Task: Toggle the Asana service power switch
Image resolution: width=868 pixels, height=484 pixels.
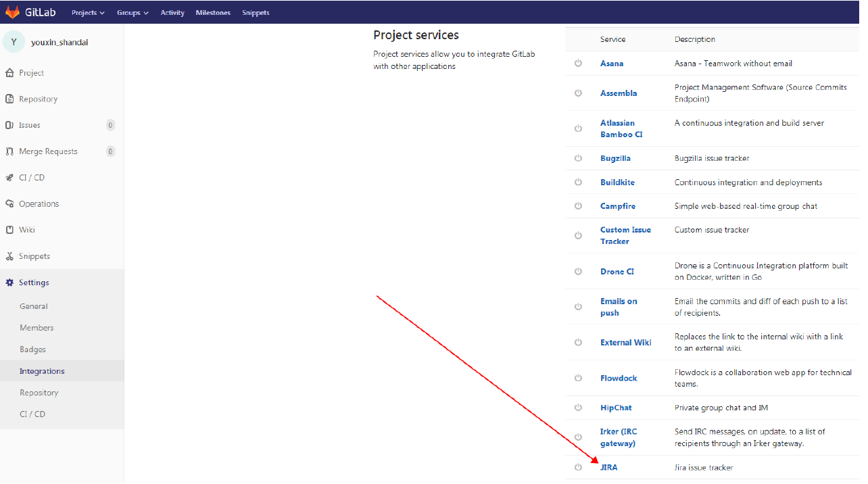Action: coord(579,63)
